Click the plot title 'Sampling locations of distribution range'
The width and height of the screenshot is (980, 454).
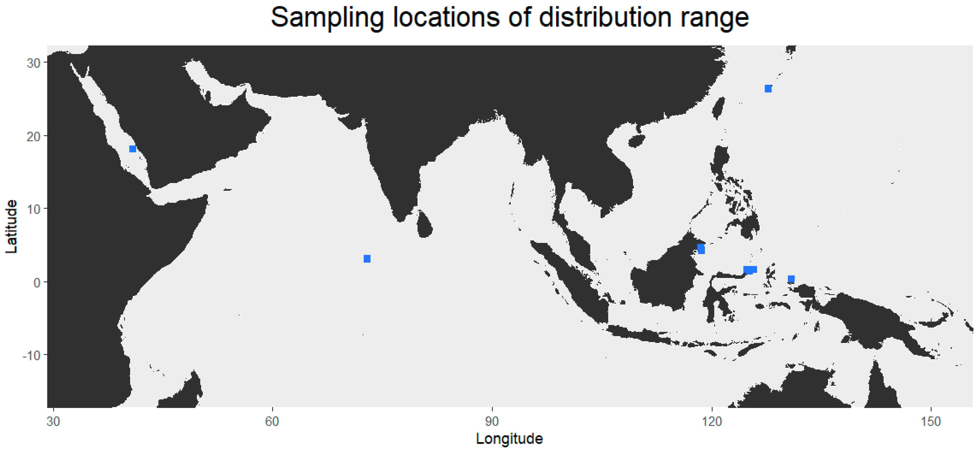click(x=510, y=17)
